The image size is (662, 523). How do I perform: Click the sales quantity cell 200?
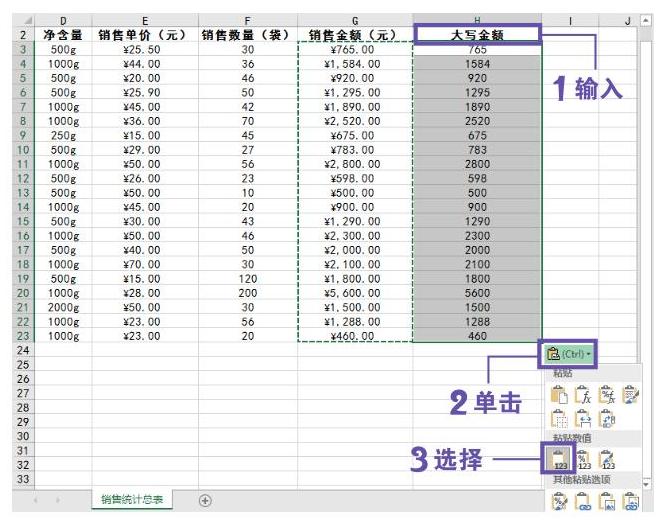(x=247, y=293)
